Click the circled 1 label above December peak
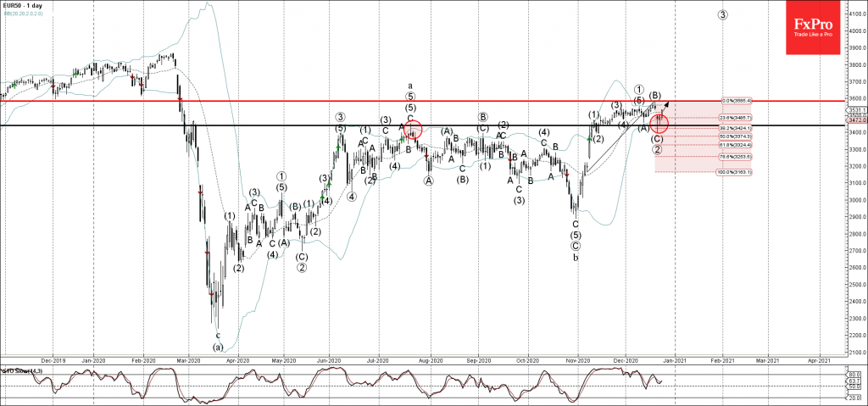Screen dimensions: 868x406 [x=638, y=88]
